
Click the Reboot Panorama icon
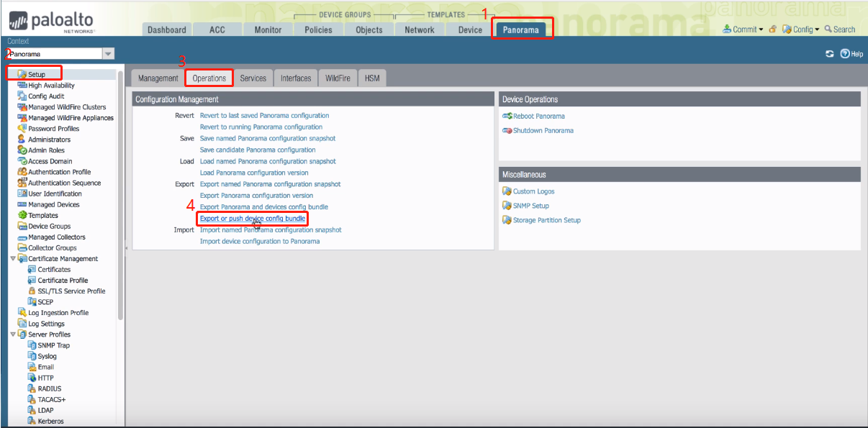pyautogui.click(x=507, y=116)
